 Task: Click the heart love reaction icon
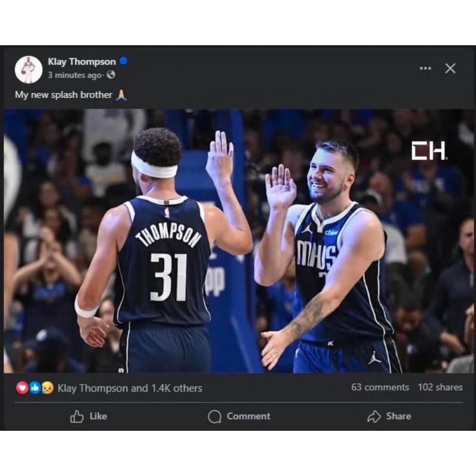22,388
